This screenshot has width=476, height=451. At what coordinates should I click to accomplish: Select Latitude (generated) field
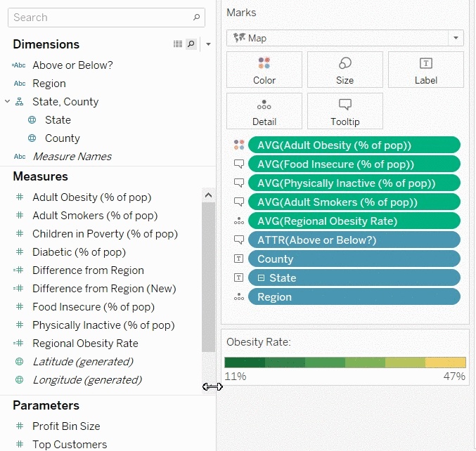(83, 362)
